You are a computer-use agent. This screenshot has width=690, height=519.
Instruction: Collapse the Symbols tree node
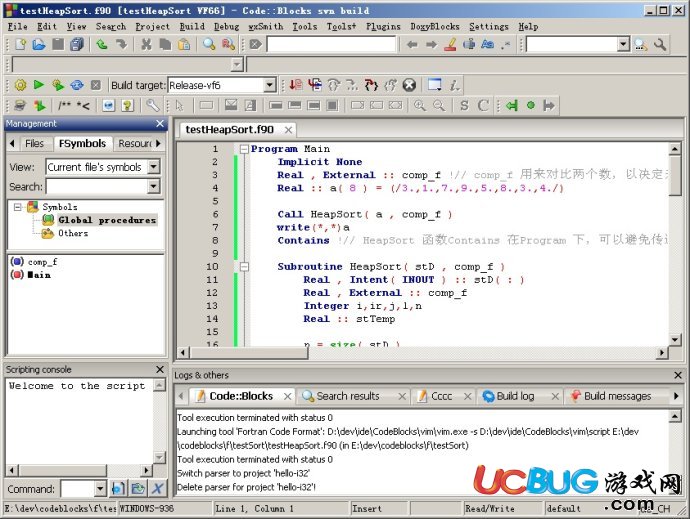(18, 207)
